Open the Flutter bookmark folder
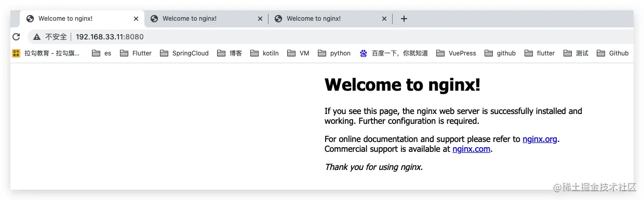 tap(136, 53)
